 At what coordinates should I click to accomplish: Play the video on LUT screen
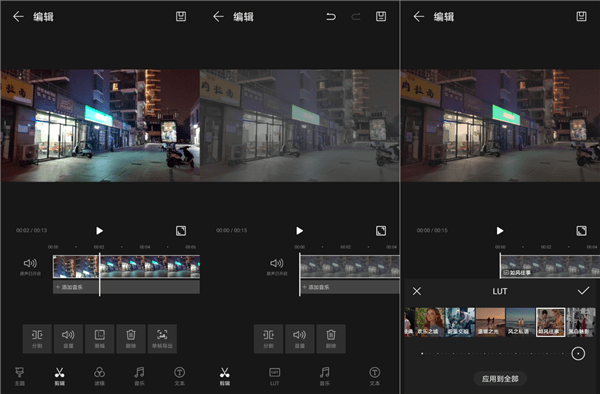pyautogui.click(x=500, y=231)
